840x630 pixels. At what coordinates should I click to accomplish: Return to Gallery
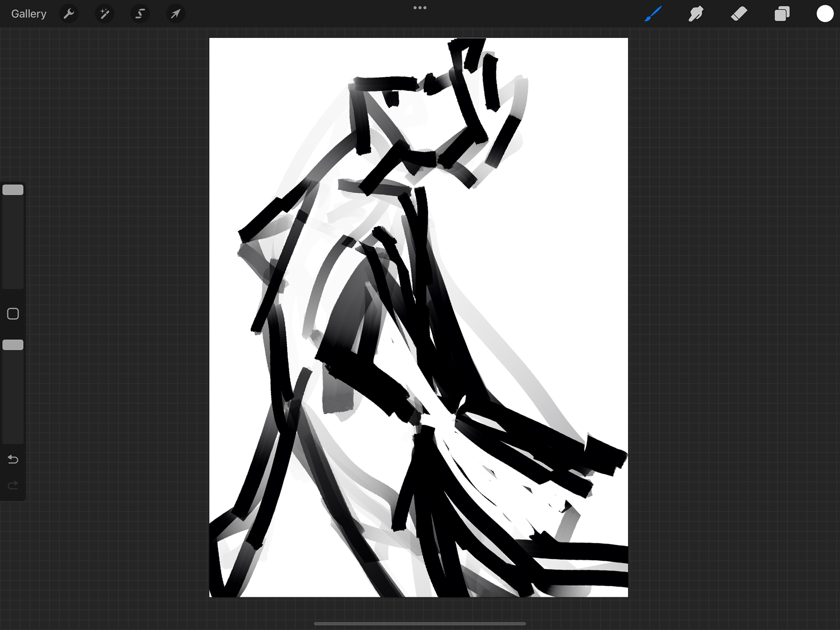tap(29, 14)
